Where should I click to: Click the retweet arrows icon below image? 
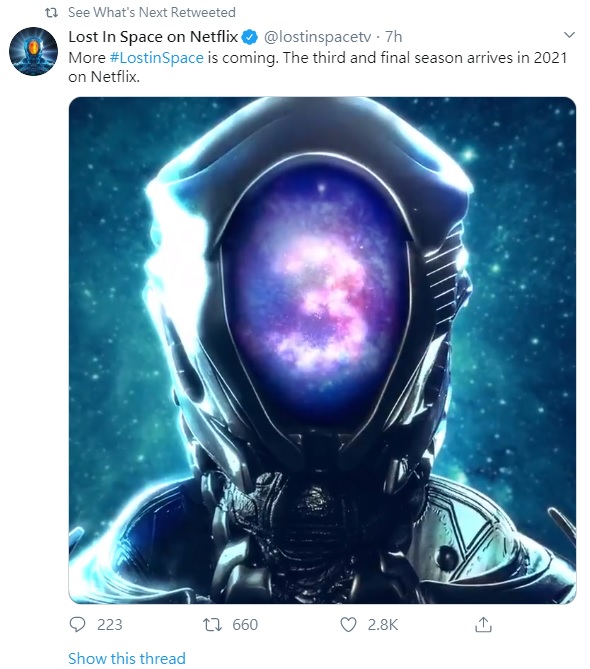212,625
